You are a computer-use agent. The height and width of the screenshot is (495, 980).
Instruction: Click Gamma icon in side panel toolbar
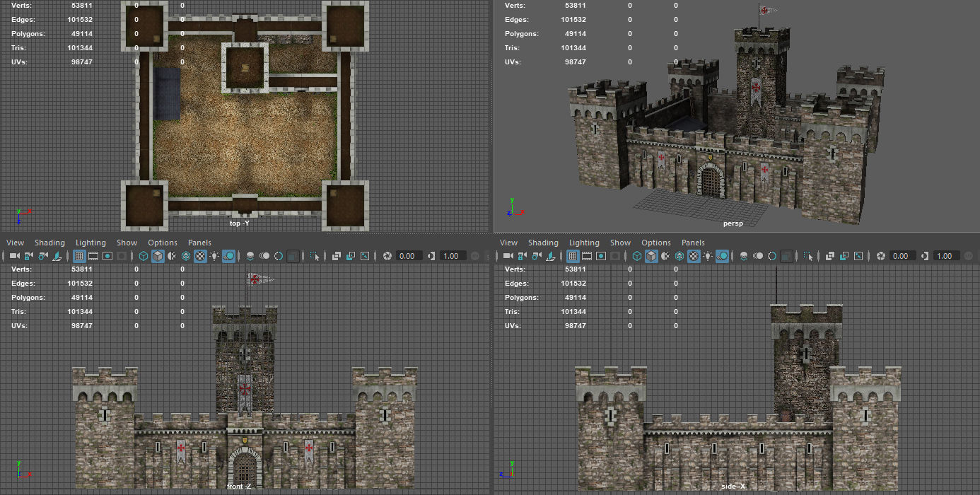coord(926,256)
